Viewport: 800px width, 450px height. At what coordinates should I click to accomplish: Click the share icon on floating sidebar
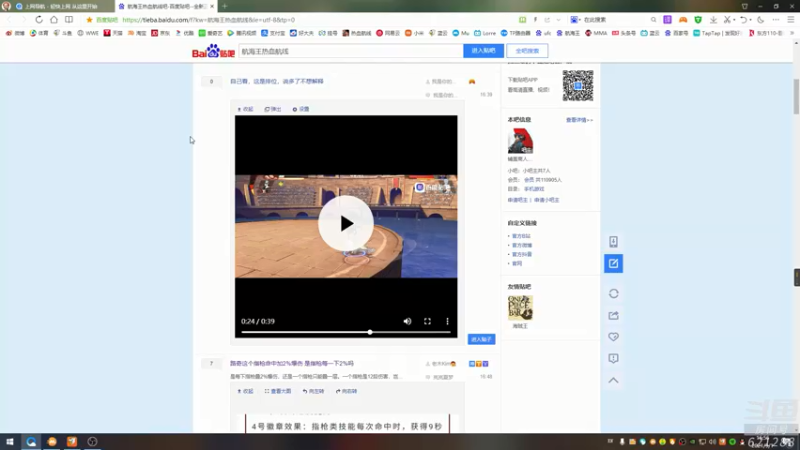coord(613,315)
